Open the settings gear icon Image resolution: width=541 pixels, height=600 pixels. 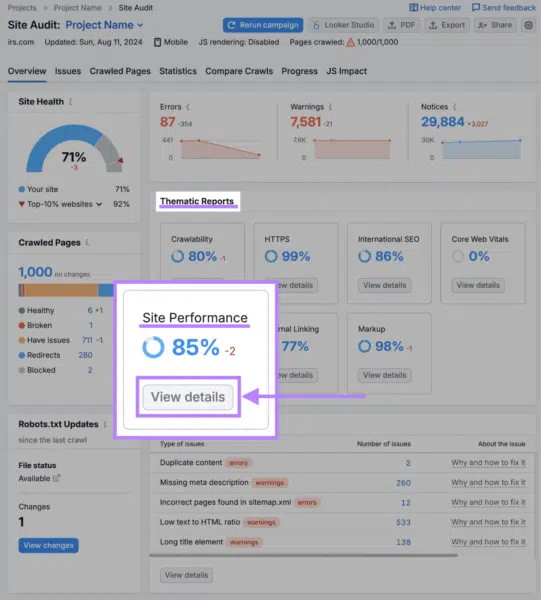point(528,25)
